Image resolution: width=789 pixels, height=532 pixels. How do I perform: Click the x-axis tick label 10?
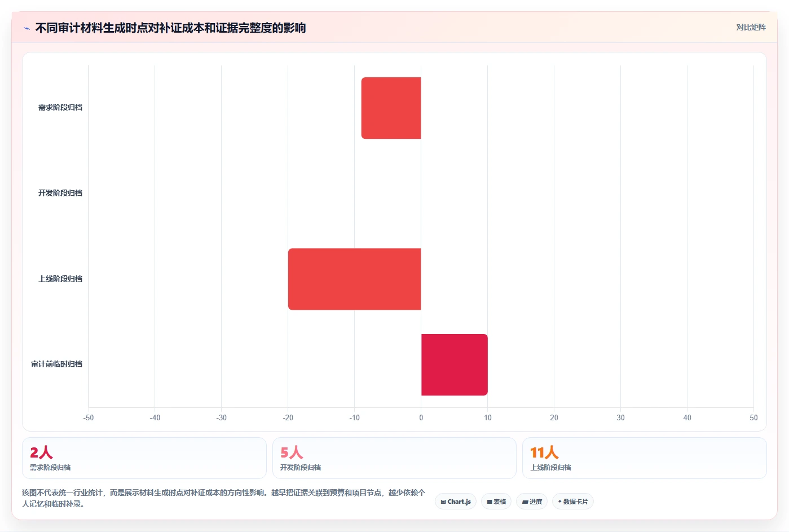click(x=488, y=417)
